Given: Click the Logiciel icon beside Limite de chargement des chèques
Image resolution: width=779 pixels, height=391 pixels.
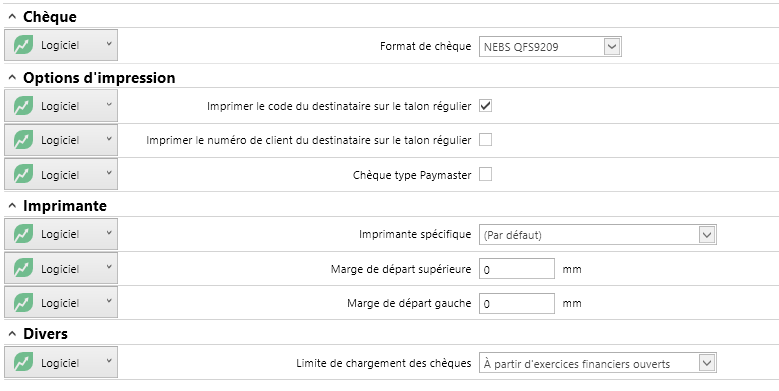Looking at the screenshot, I should coord(23,362).
